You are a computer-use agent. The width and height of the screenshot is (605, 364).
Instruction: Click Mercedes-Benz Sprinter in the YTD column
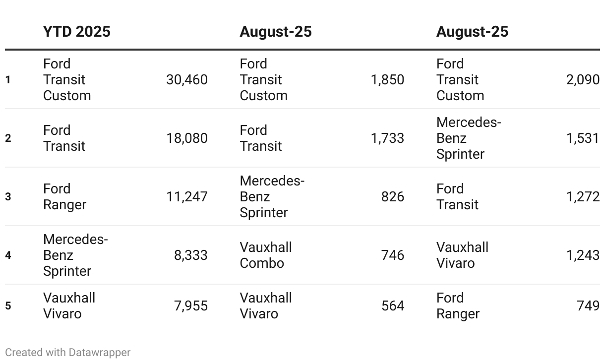[75, 255]
